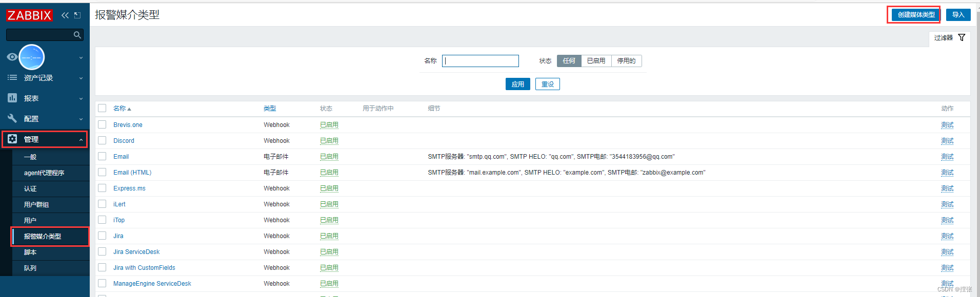
Task: Open the Jira with CustomFields link
Action: (144, 268)
